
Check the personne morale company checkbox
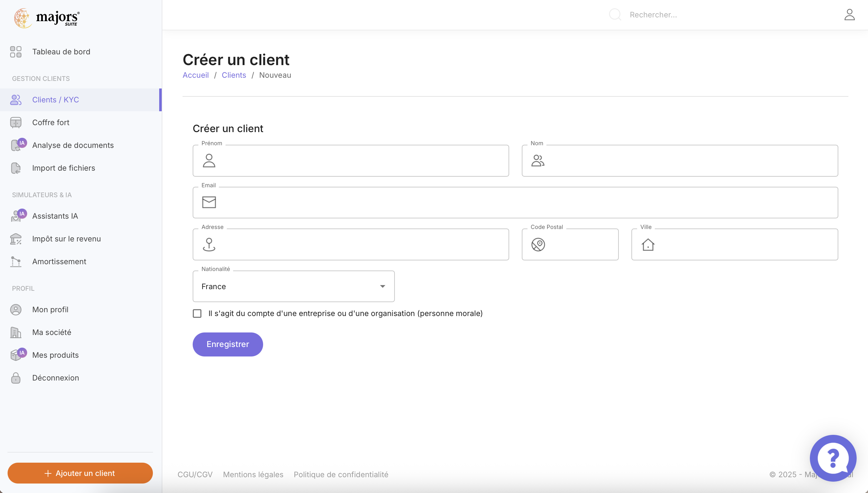[x=197, y=313]
